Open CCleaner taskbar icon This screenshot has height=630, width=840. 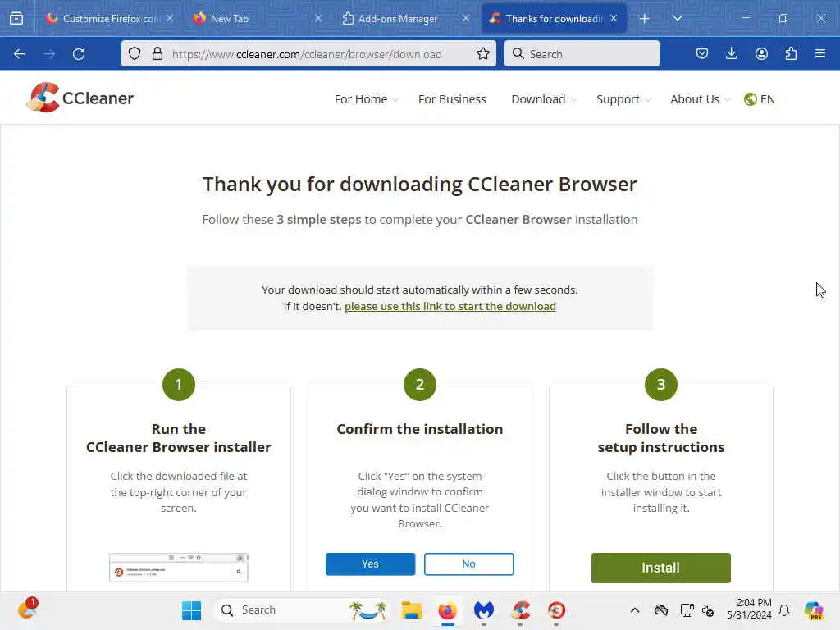pyautogui.click(x=520, y=610)
